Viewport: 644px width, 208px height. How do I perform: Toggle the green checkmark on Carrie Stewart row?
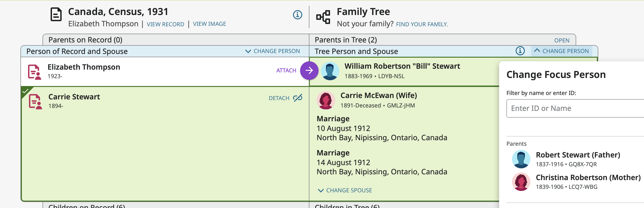click(x=25, y=91)
